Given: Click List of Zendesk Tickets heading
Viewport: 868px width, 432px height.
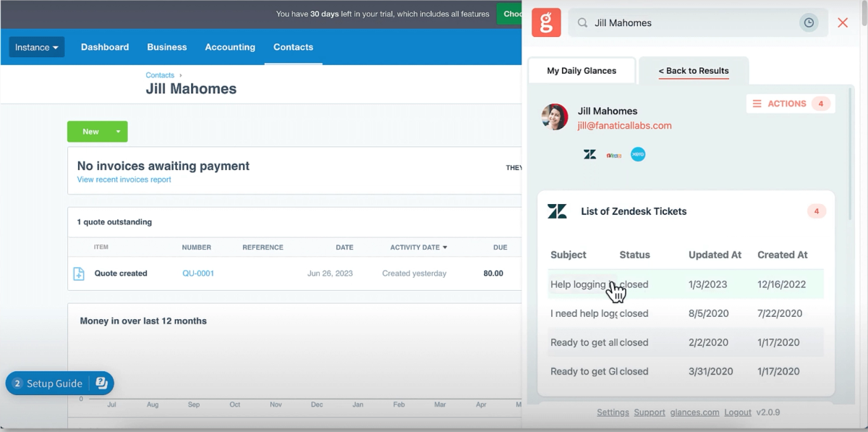Looking at the screenshot, I should [x=634, y=211].
